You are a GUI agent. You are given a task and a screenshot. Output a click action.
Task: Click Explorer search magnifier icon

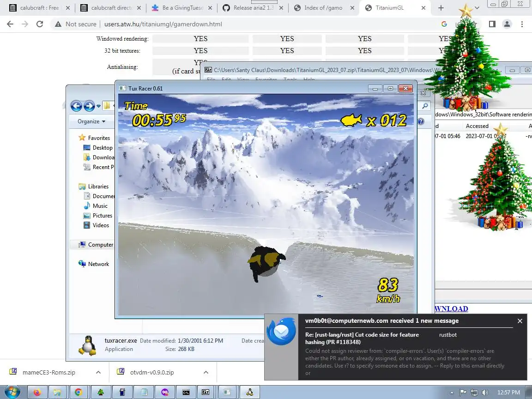(425, 106)
